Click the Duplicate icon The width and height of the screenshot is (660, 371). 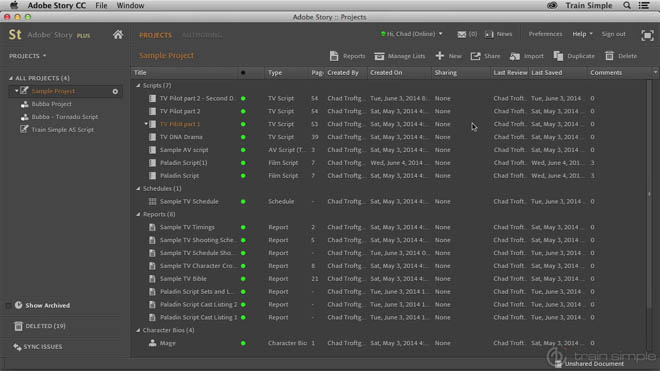tap(559, 56)
